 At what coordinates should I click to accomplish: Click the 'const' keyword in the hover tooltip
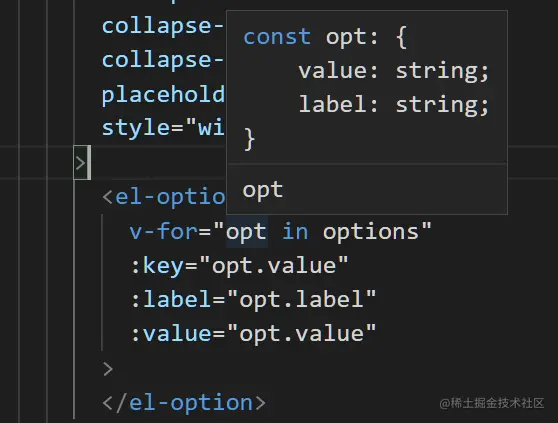[277, 37]
